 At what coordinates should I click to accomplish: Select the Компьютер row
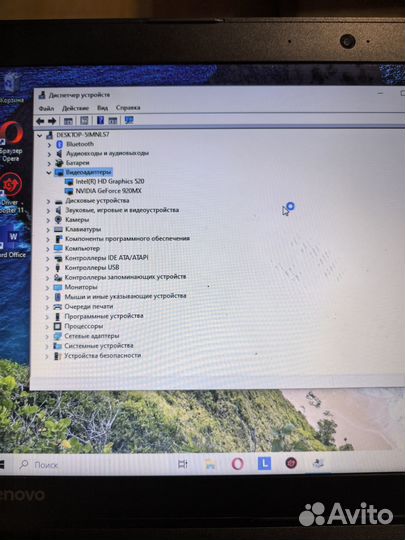coord(82,248)
